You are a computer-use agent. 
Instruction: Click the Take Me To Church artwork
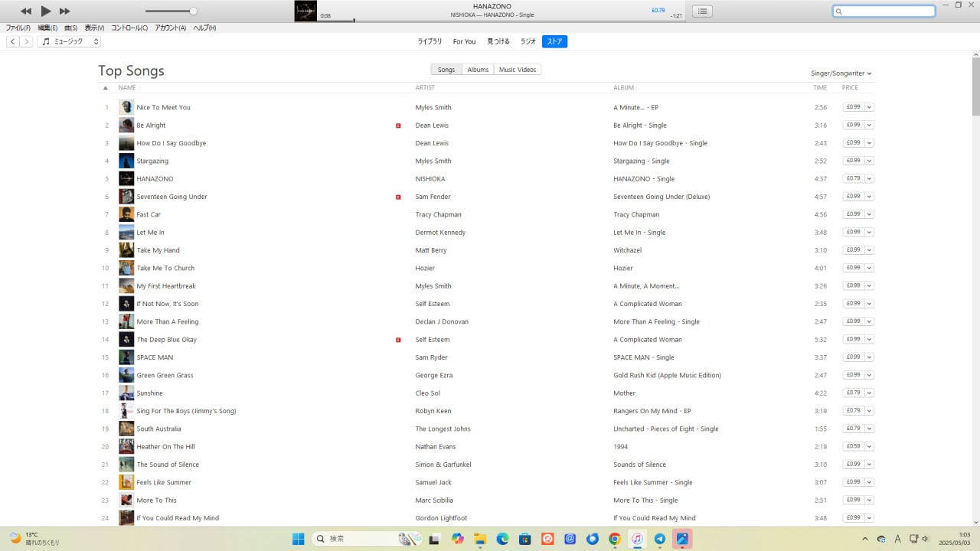pyautogui.click(x=126, y=268)
